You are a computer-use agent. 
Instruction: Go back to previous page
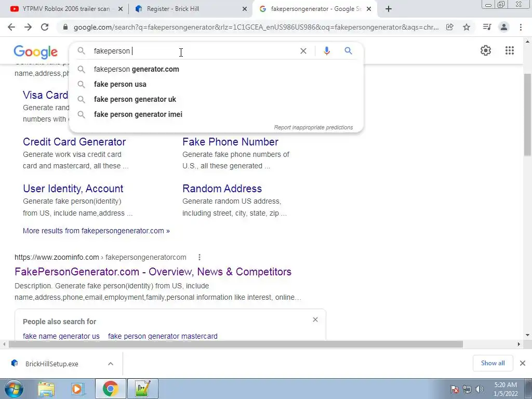[11, 27]
